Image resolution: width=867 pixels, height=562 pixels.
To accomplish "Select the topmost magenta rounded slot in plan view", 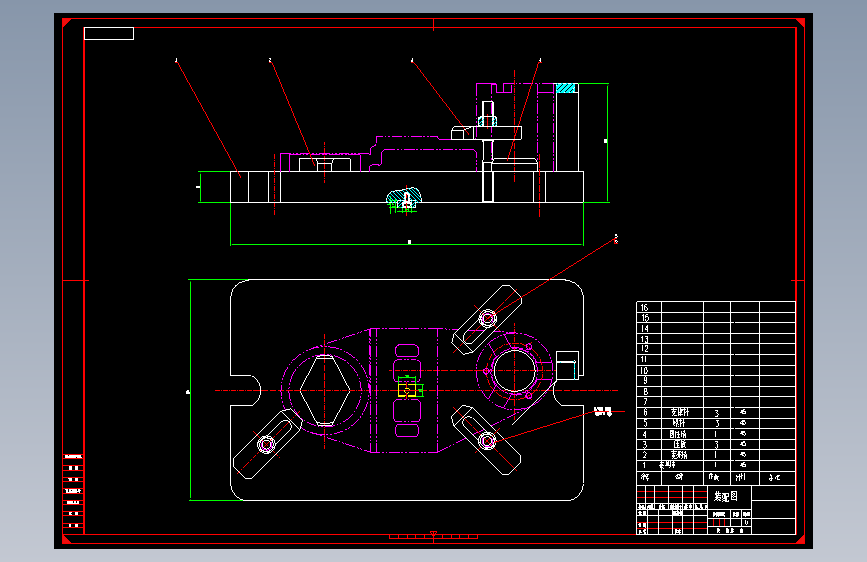I will pos(407,350).
